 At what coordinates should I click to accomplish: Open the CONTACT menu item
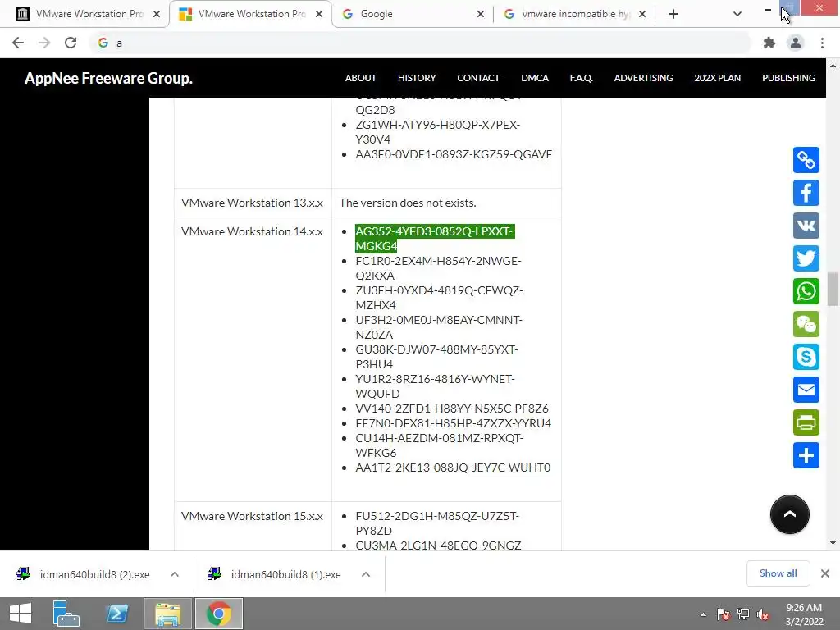tap(478, 78)
